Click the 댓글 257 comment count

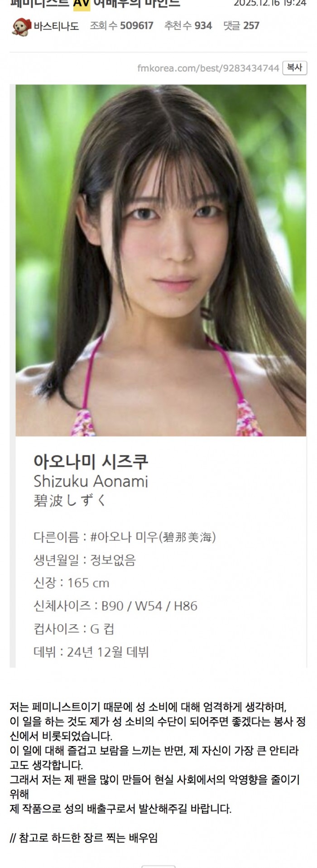tap(241, 26)
